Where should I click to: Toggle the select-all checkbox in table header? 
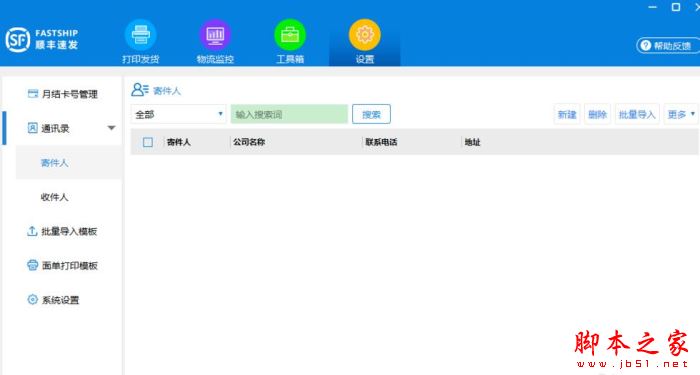point(148,142)
